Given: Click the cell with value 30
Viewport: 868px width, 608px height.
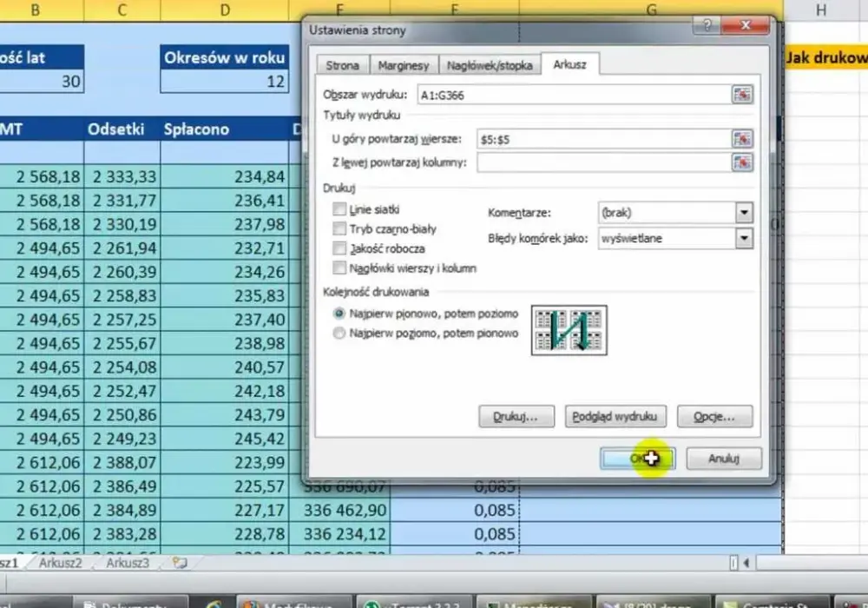Looking at the screenshot, I should coord(42,82).
